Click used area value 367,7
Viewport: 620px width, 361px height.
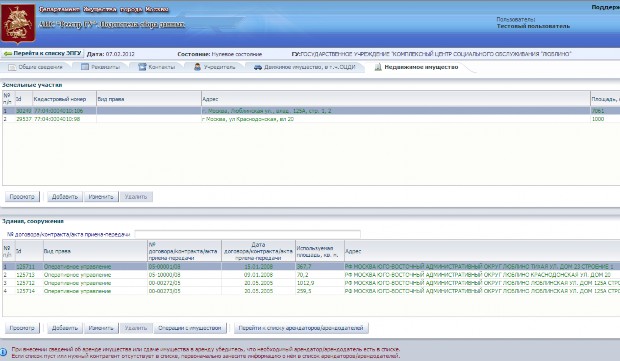(304, 266)
